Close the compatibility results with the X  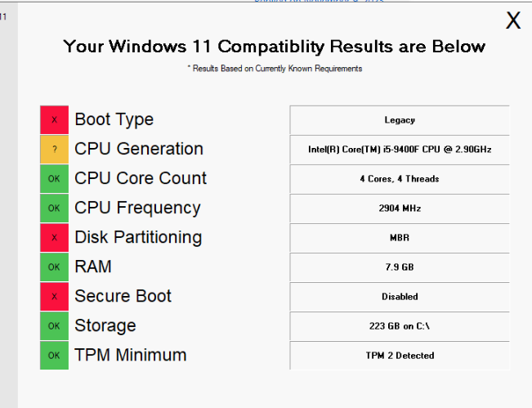tap(513, 20)
